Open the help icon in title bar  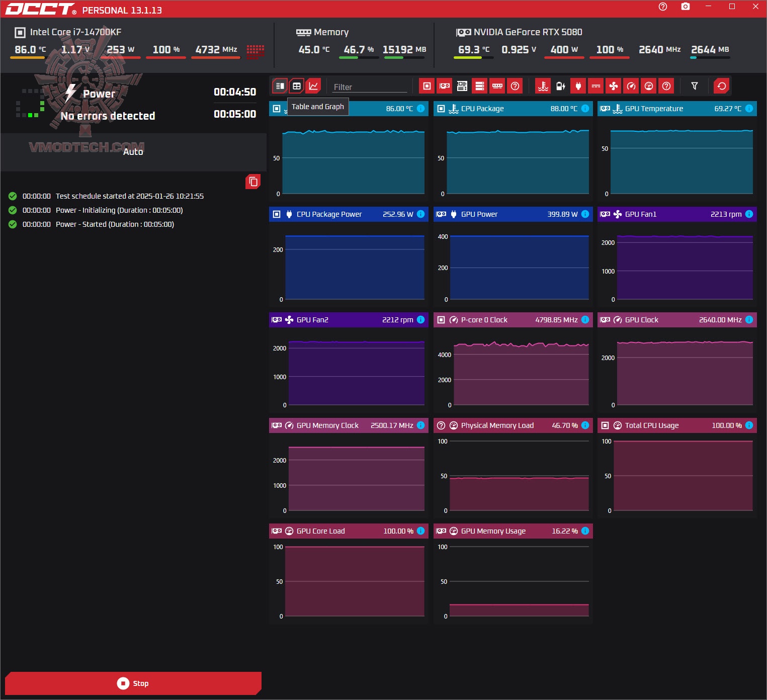click(x=663, y=7)
